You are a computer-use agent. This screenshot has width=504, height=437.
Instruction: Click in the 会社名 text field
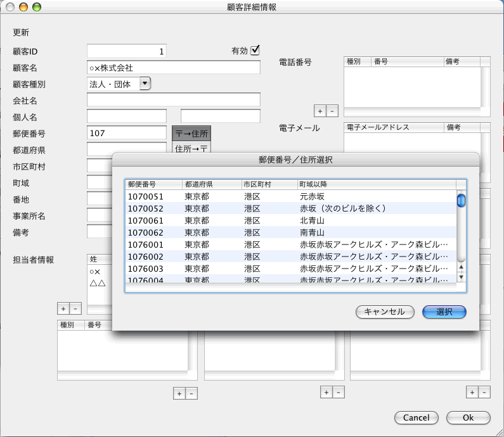[174, 99]
